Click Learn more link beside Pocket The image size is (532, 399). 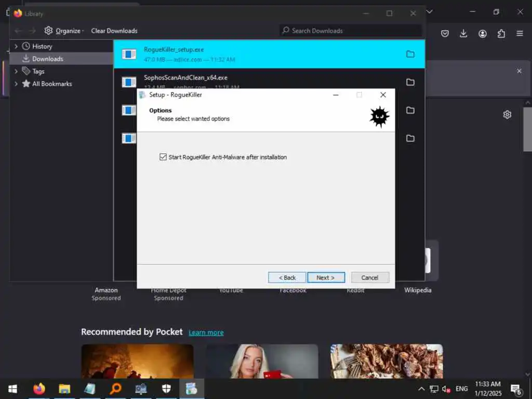(206, 332)
